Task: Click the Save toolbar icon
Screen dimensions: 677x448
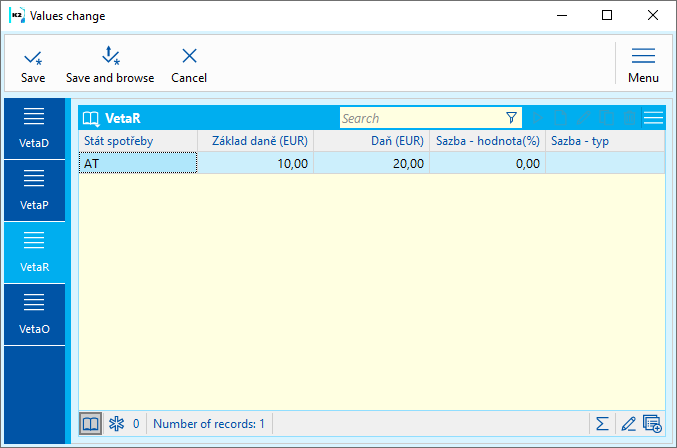Action: click(33, 64)
